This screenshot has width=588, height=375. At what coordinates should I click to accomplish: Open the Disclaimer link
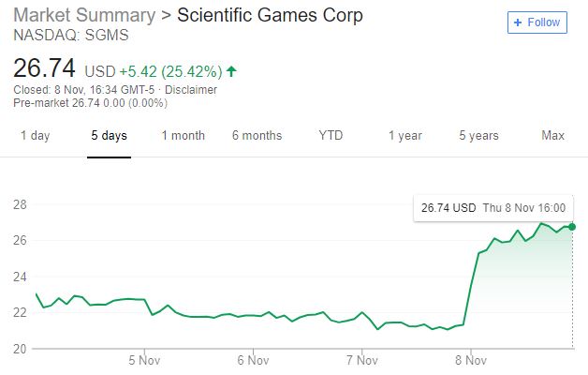pos(190,90)
